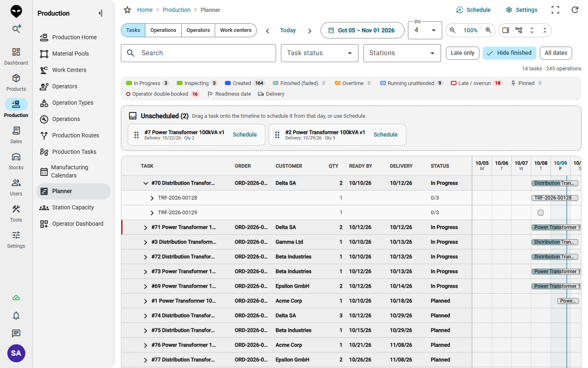
Task: Click the cloud sync status icon
Action: (16, 298)
